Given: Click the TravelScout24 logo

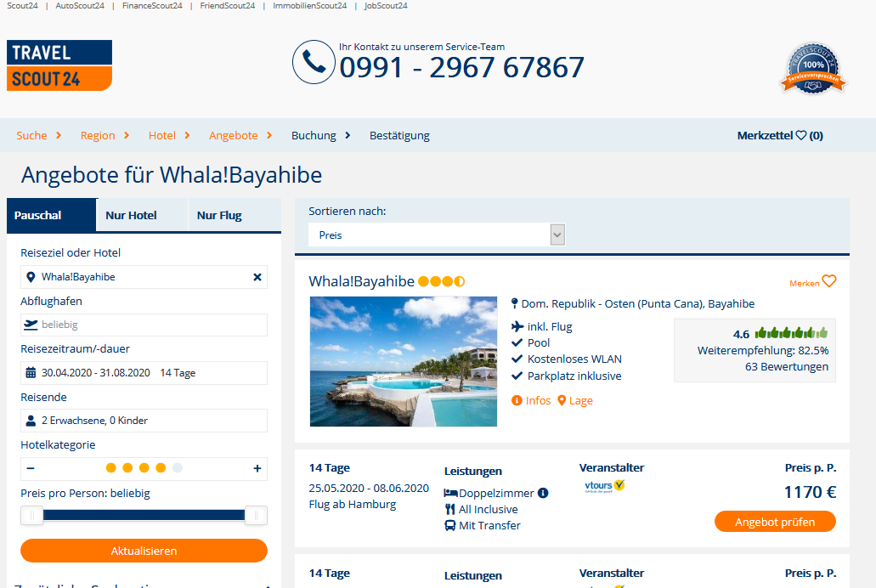Looking at the screenshot, I should [59, 65].
